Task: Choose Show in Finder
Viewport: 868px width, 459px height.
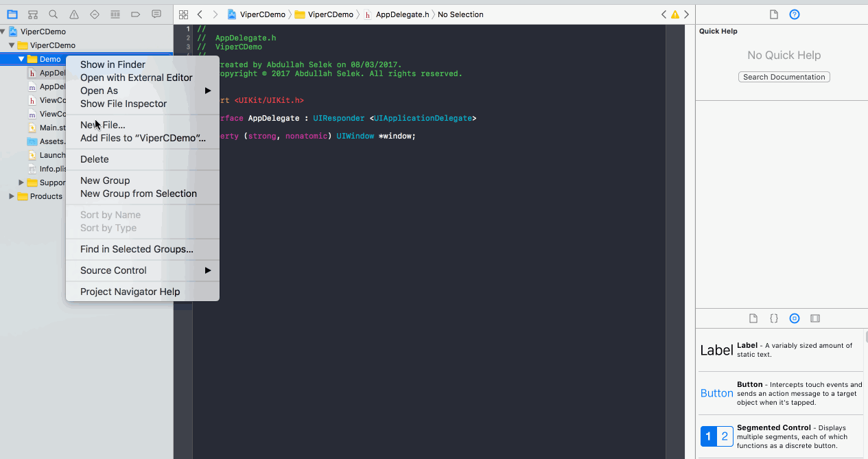Action: [x=142, y=64]
